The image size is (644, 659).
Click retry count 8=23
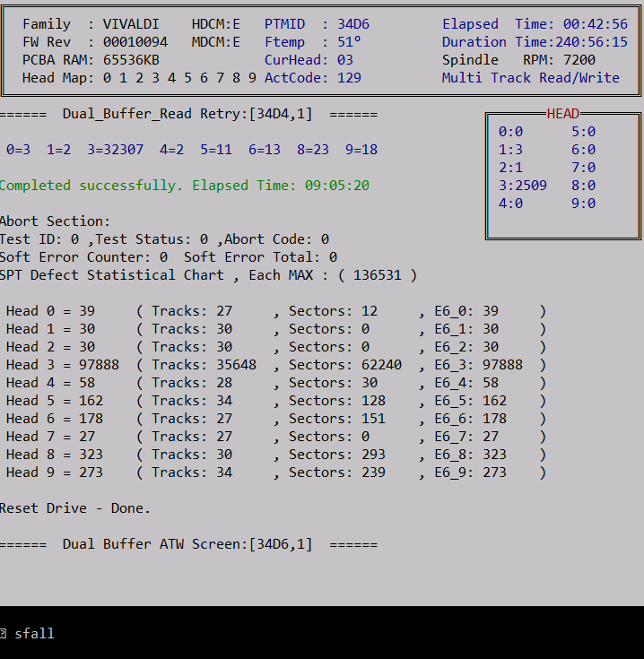click(313, 150)
